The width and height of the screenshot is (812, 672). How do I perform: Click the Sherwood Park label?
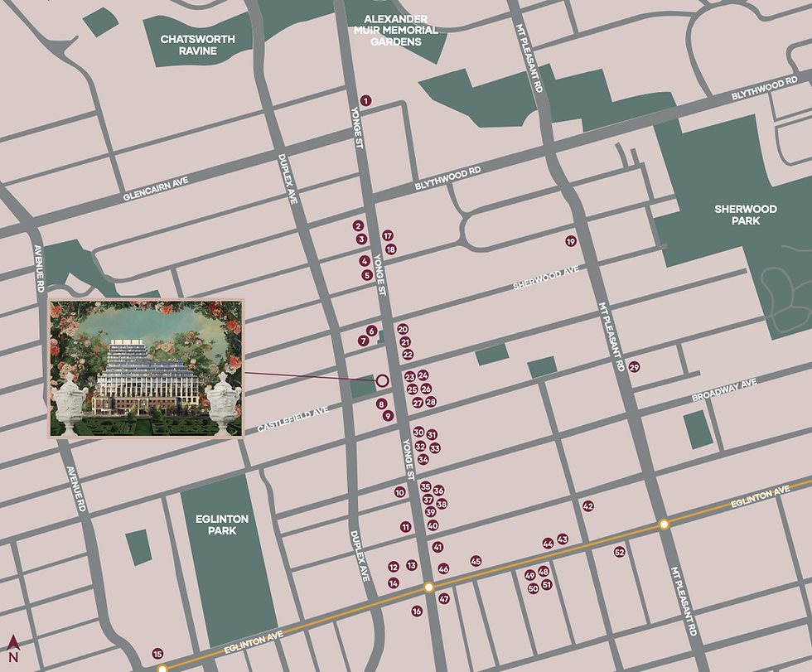point(745,215)
